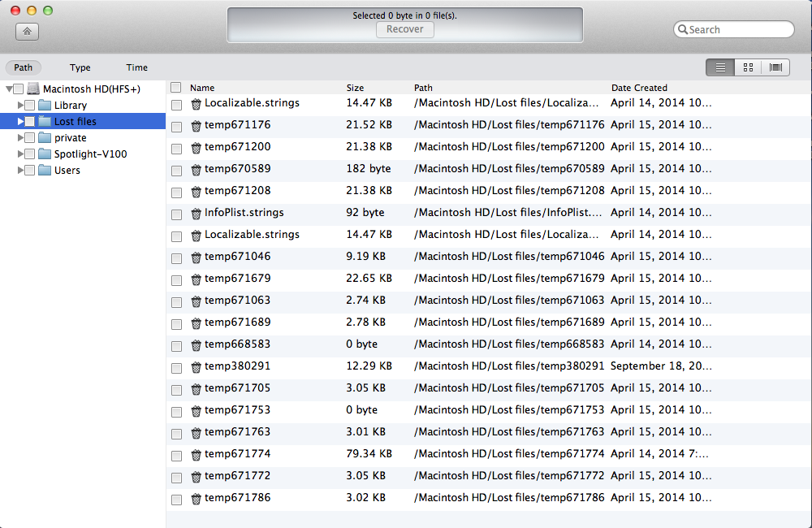
Task: Check the Macintosh HD(HFS+) tree checkbox
Action: click(19, 89)
